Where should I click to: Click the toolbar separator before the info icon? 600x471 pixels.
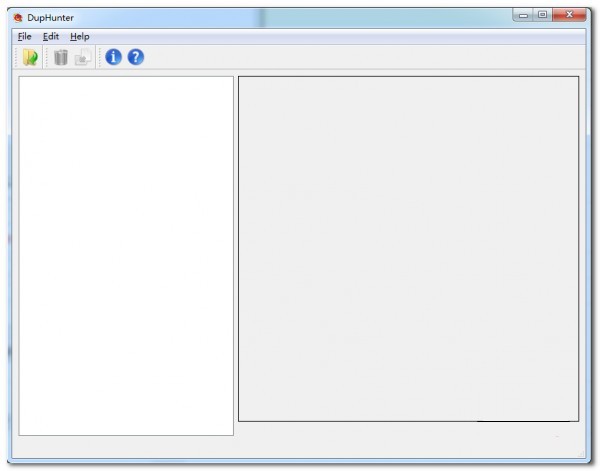(x=99, y=58)
